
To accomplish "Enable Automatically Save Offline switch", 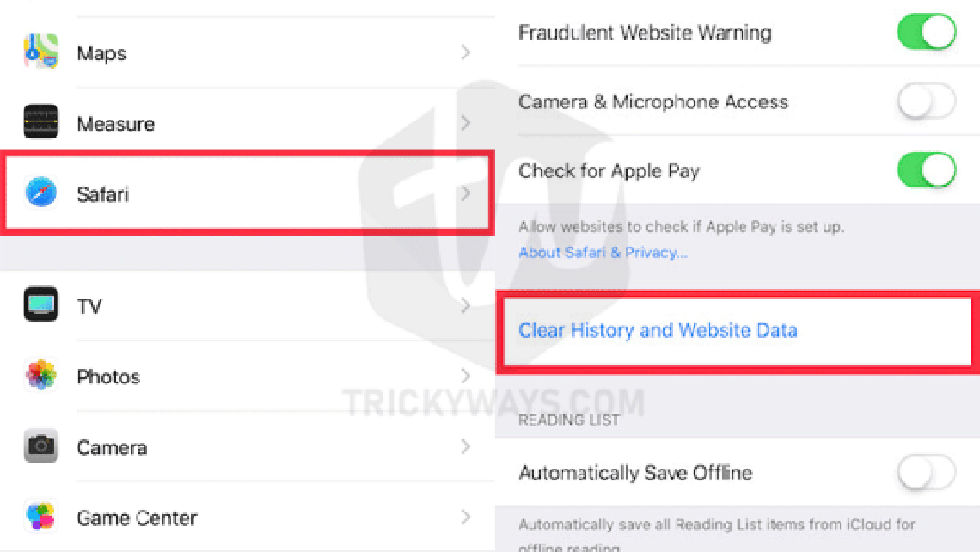I will click(x=926, y=472).
